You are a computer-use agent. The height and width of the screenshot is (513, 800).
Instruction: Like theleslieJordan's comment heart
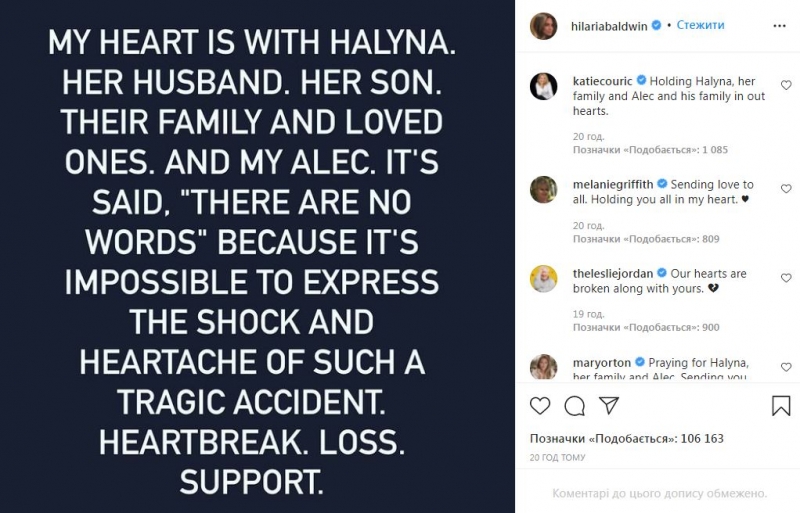pyautogui.click(x=785, y=276)
